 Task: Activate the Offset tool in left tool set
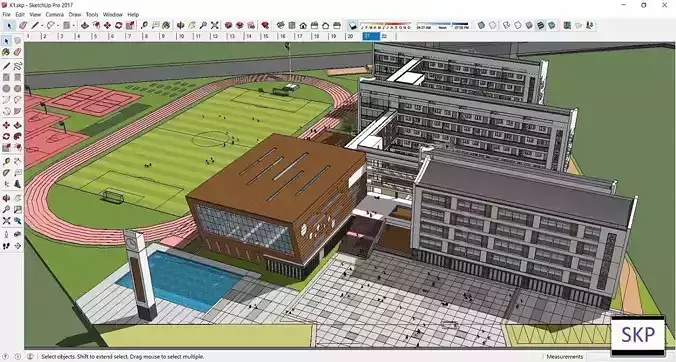click(x=17, y=147)
